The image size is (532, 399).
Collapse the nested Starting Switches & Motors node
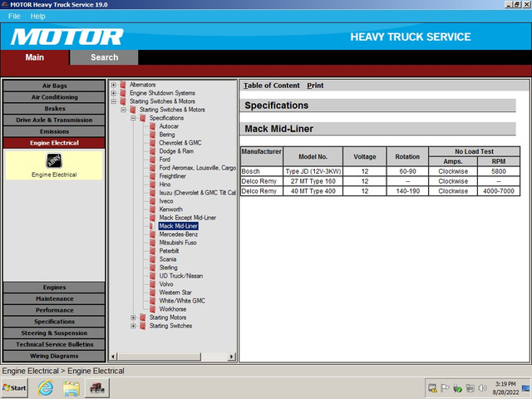tap(124, 110)
